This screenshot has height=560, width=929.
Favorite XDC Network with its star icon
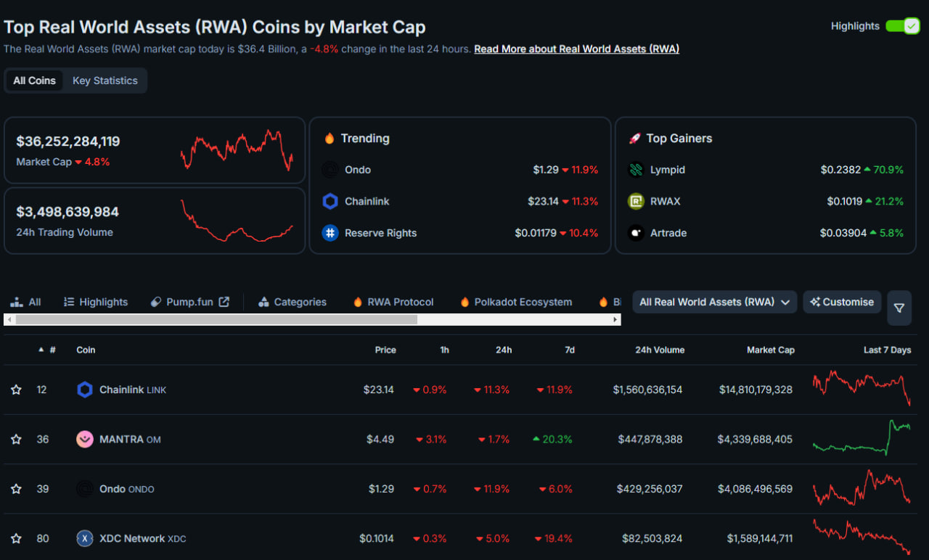click(16, 538)
